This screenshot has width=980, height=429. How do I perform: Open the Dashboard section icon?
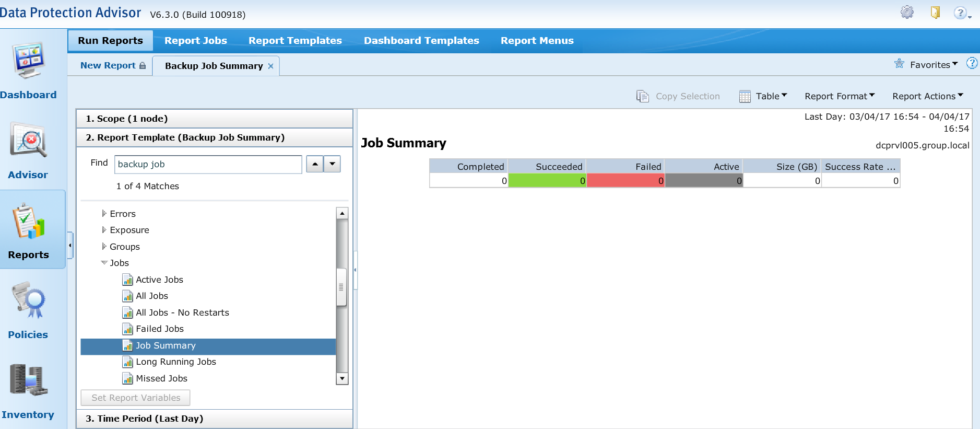tap(28, 60)
